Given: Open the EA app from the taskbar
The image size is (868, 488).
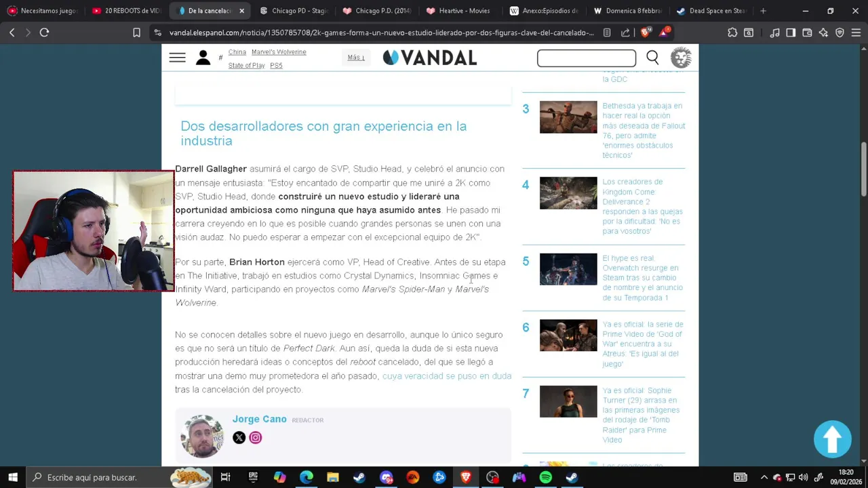Looking at the screenshot, I should 412,477.
